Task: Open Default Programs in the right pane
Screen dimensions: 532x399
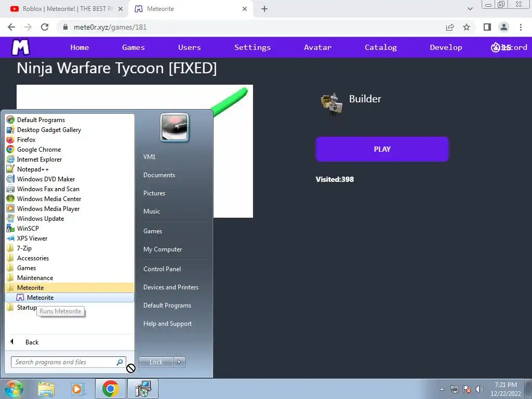Action: tap(167, 305)
